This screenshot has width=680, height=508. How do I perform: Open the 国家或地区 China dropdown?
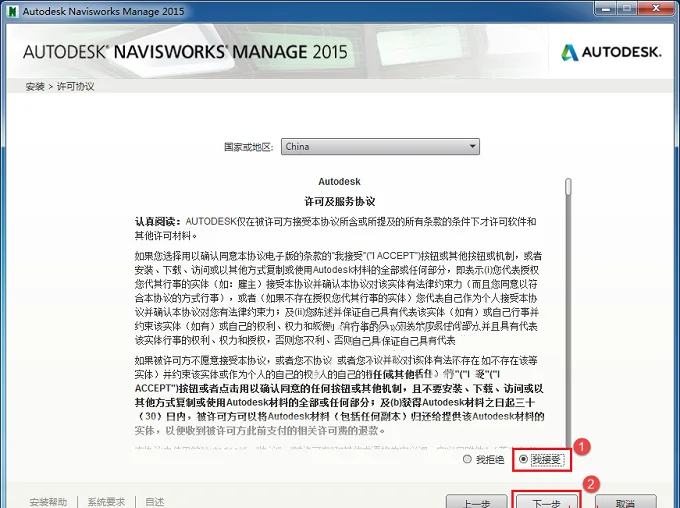[x=380, y=147]
